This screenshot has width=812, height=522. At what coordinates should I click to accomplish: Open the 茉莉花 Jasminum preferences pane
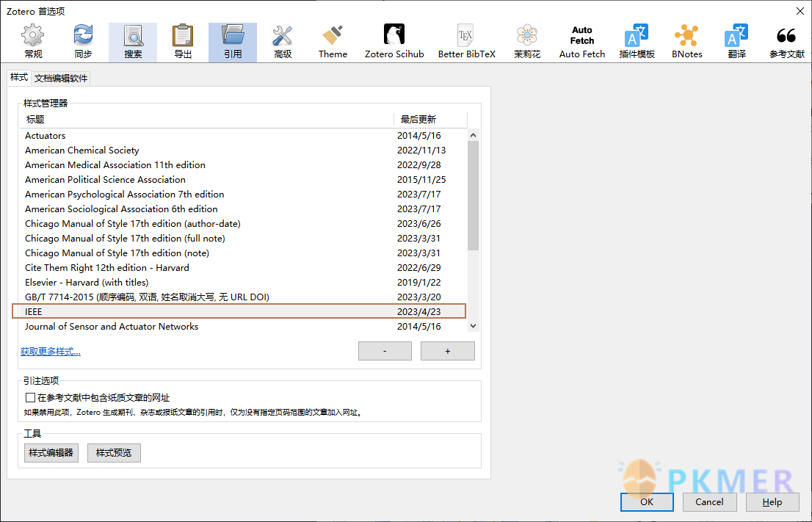pos(526,42)
